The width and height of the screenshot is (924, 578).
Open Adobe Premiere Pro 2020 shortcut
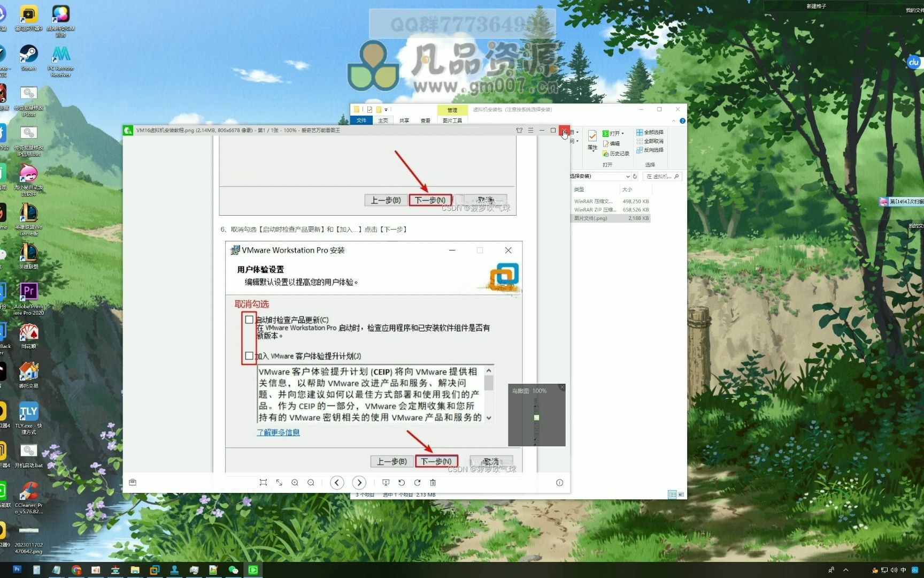[x=28, y=299]
